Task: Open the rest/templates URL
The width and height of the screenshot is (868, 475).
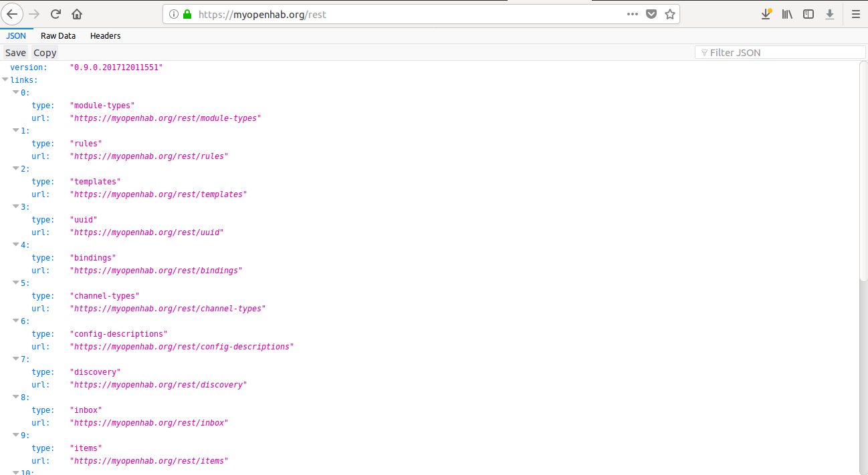Action: [x=158, y=194]
